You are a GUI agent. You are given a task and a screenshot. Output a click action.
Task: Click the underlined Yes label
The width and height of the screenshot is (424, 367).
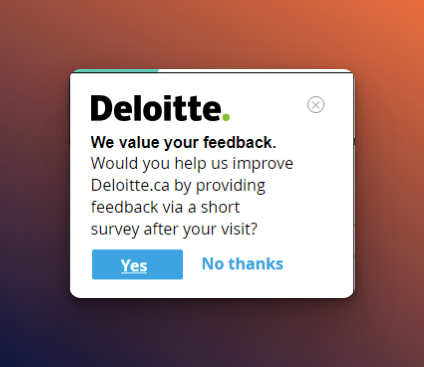pyautogui.click(x=134, y=266)
